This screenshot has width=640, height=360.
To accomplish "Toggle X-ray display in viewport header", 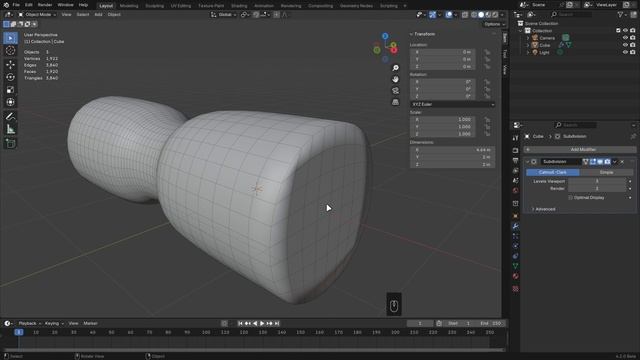I will point(465,15).
